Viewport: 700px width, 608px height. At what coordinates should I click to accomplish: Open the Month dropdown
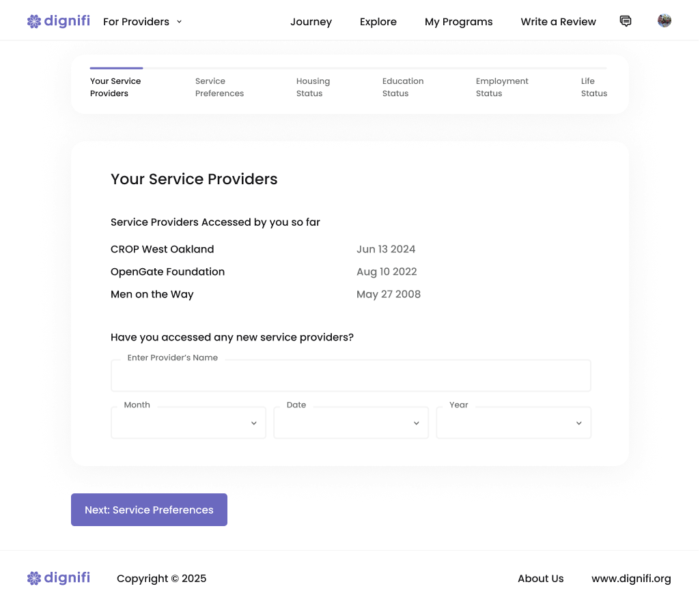pyautogui.click(x=188, y=422)
